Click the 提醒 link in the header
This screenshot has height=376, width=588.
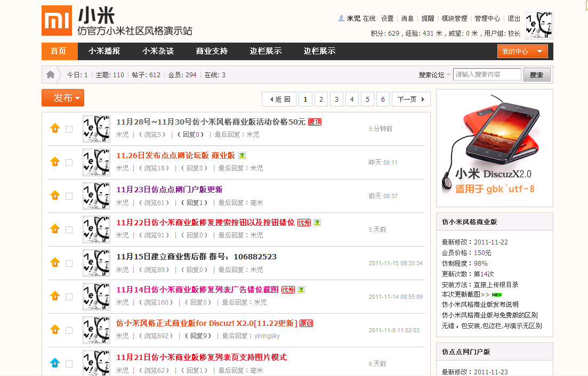[x=428, y=18]
